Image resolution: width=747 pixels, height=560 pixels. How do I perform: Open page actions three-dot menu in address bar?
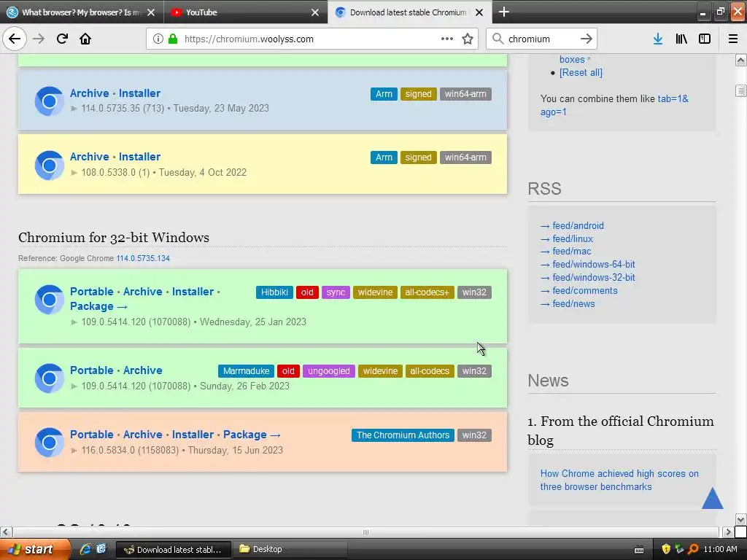(447, 39)
